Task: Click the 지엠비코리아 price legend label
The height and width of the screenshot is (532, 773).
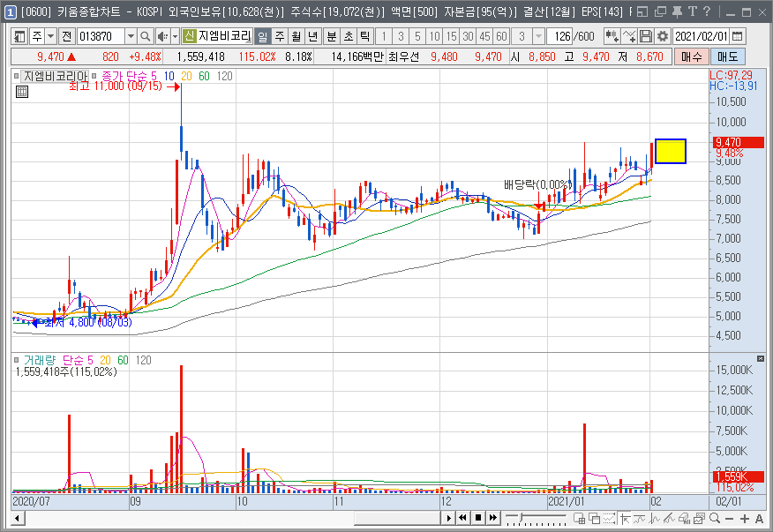Action: (x=56, y=76)
